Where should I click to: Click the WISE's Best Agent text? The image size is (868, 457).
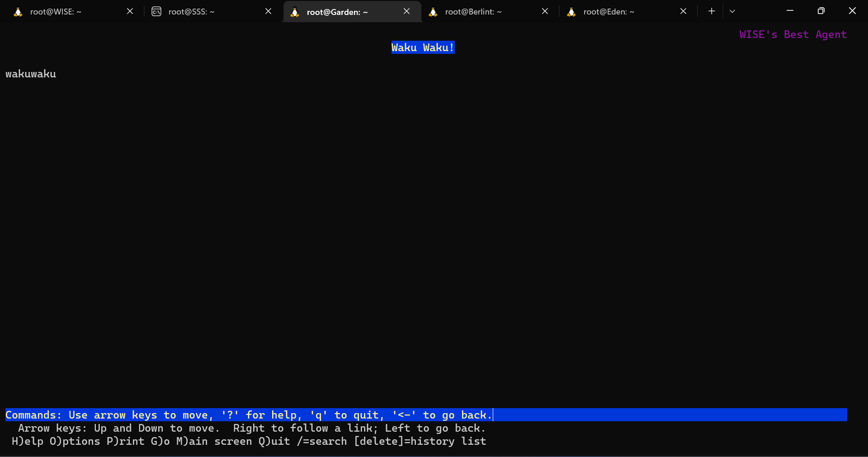pos(793,34)
